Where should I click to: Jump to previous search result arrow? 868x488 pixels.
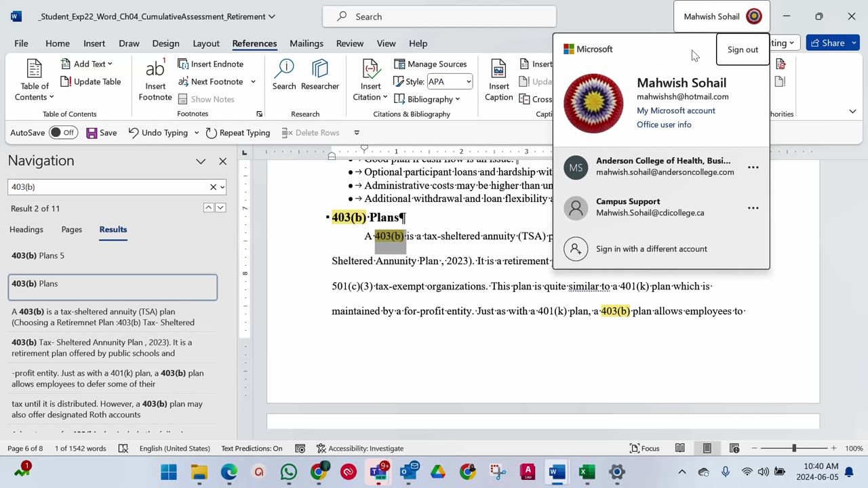[x=208, y=208]
